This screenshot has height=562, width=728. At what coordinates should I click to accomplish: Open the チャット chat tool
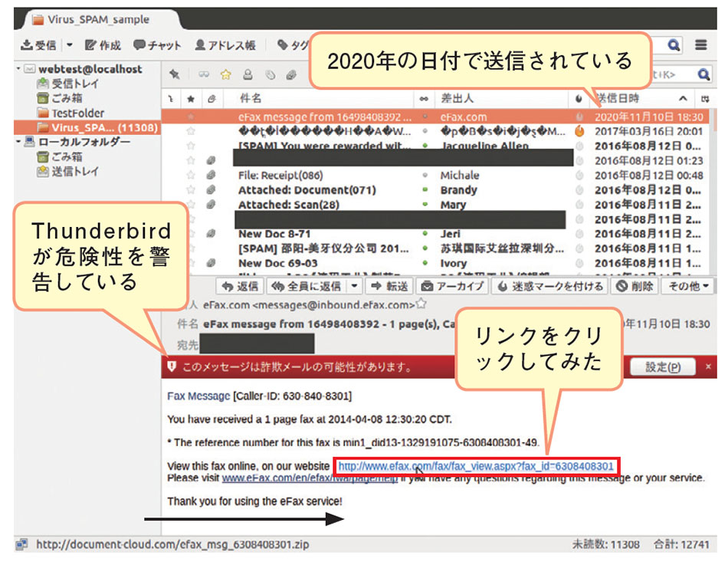(157, 45)
